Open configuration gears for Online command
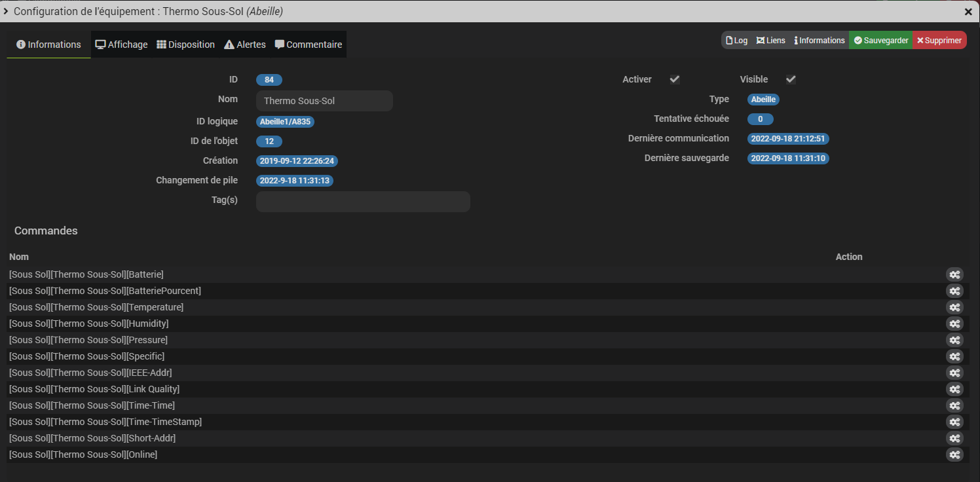 click(x=954, y=454)
